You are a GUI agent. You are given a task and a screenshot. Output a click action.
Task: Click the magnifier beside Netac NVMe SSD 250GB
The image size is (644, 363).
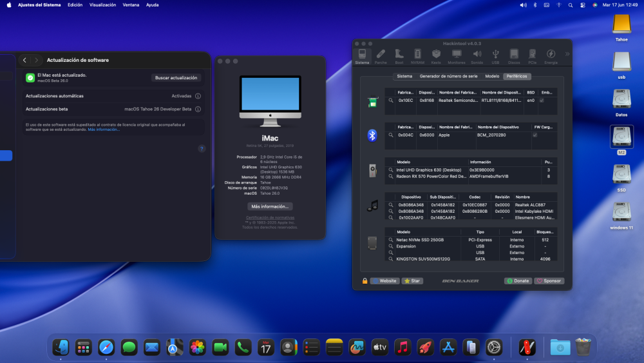coord(391,240)
